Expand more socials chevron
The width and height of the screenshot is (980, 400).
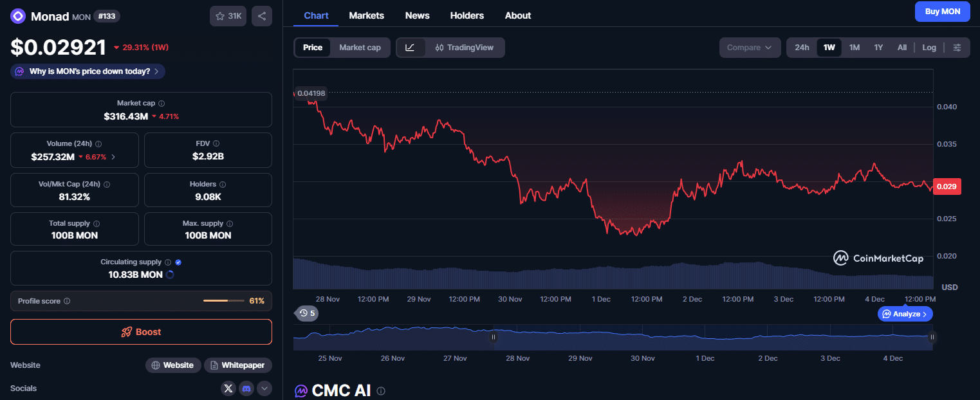click(264, 388)
